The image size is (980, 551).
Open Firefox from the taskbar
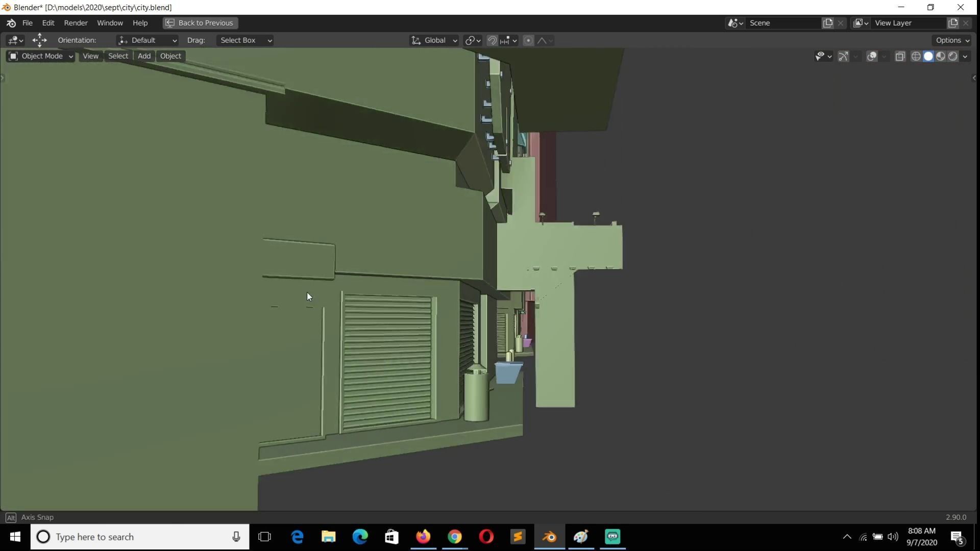pyautogui.click(x=423, y=537)
